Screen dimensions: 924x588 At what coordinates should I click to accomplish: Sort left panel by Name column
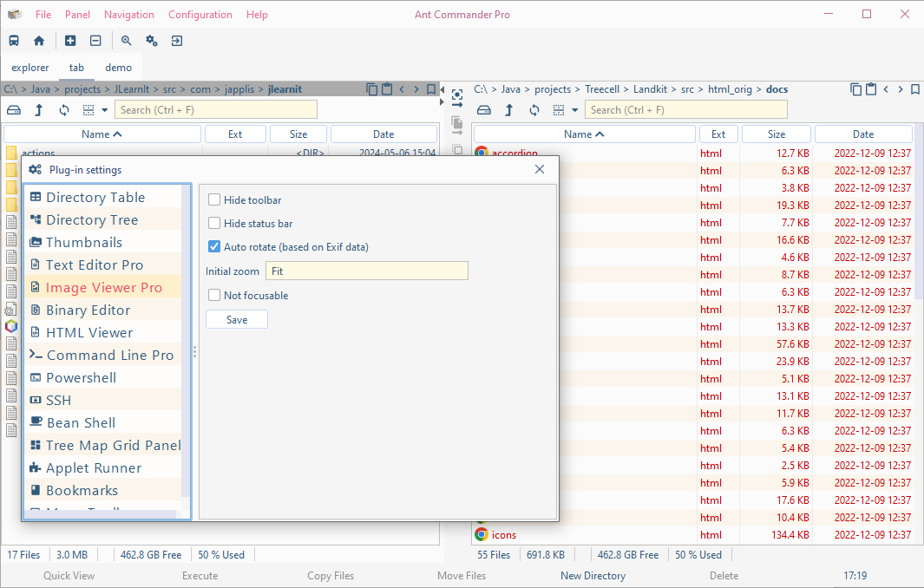[102, 134]
